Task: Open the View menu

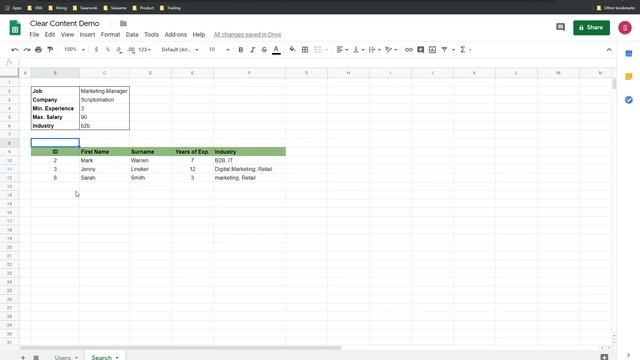Action: pos(67,35)
